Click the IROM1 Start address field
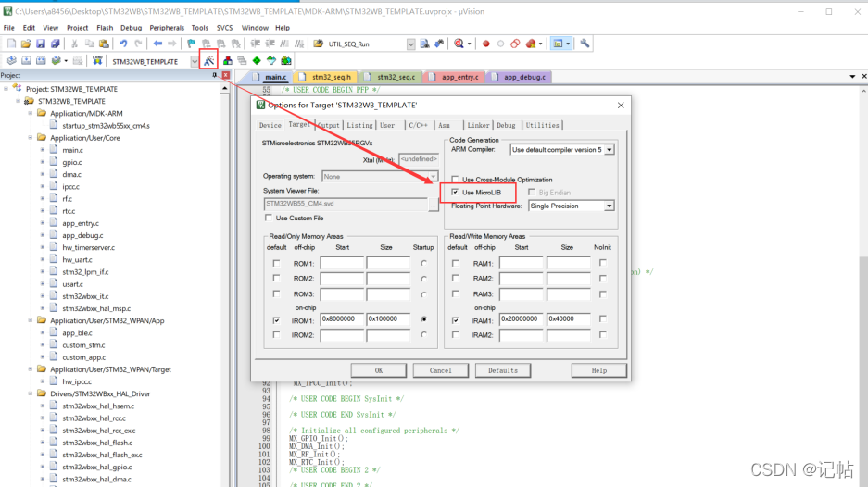Image resolution: width=868 pixels, height=487 pixels. 342,319
